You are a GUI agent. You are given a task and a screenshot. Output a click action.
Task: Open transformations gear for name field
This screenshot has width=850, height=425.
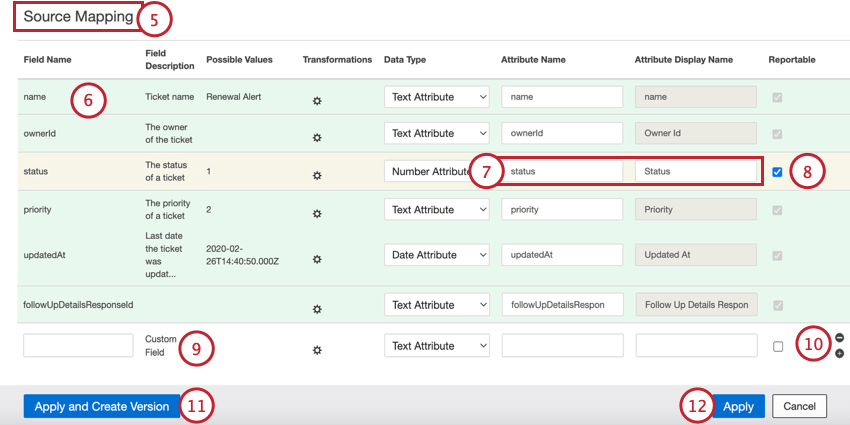point(317,101)
